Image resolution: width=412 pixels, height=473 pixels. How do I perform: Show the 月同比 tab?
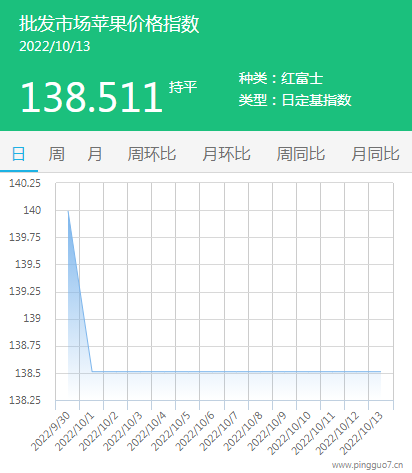[375, 154]
